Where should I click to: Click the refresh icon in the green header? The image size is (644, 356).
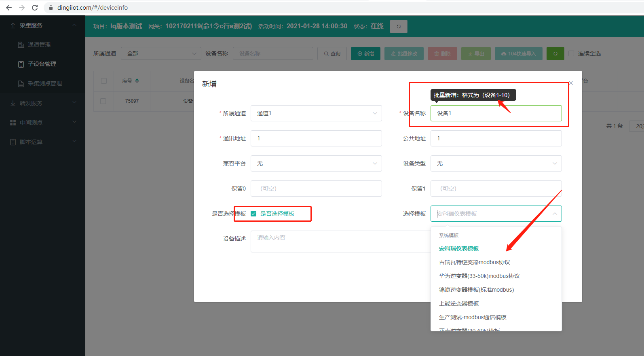pos(398,26)
